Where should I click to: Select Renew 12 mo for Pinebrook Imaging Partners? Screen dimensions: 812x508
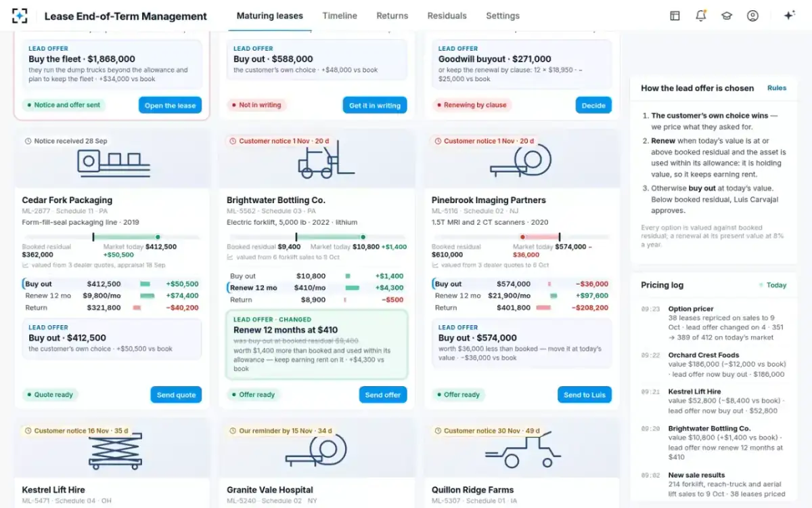click(x=522, y=296)
